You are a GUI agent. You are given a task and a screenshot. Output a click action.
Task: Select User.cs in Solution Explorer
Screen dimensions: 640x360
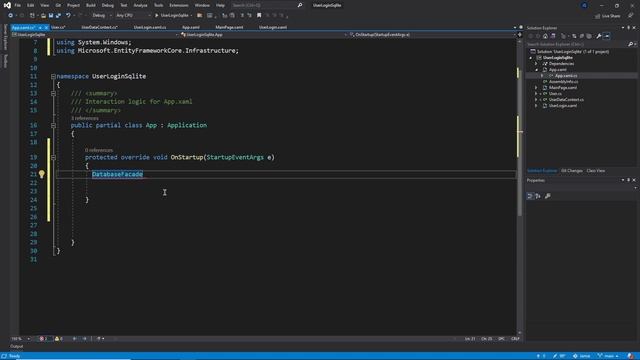[x=555, y=94]
